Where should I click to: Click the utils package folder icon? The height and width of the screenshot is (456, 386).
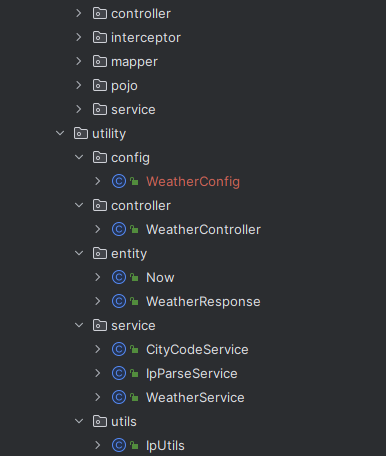[100, 421]
